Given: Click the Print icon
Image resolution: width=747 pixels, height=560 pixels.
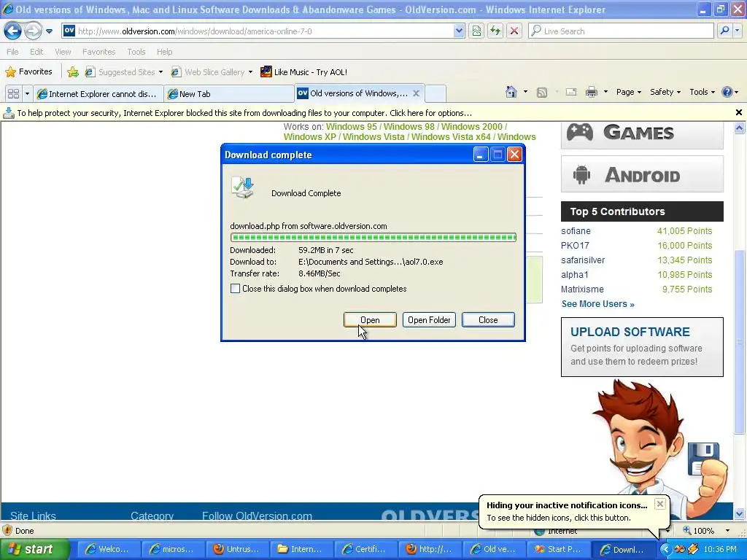Looking at the screenshot, I should click(591, 92).
